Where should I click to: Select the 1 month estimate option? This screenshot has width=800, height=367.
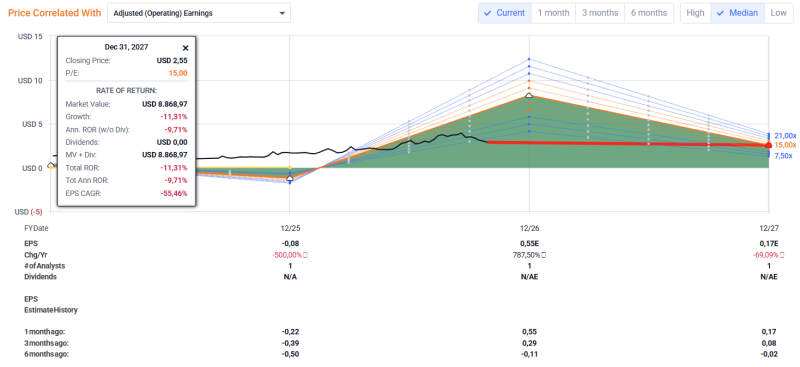click(553, 13)
